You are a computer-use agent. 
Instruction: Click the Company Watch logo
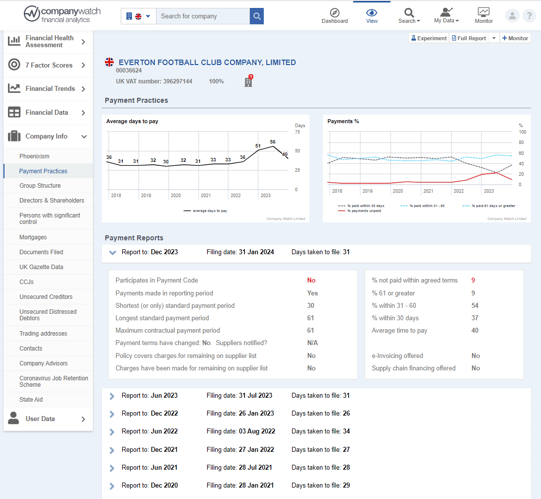pos(62,14)
